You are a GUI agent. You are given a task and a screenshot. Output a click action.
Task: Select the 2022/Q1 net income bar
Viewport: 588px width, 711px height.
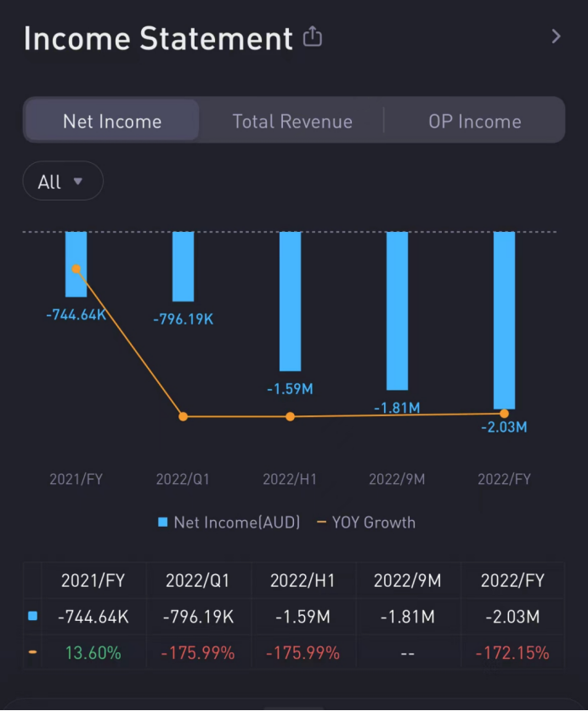click(x=183, y=267)
